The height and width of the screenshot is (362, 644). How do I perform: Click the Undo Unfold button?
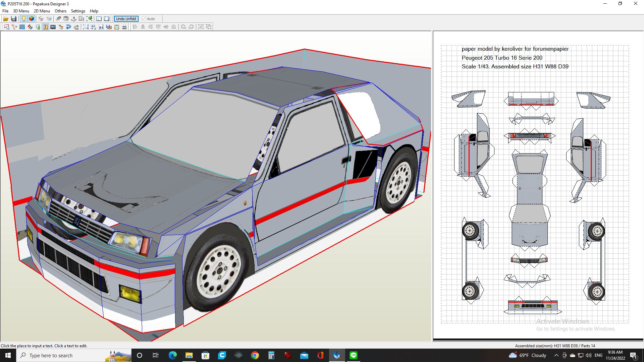point(126,19)
